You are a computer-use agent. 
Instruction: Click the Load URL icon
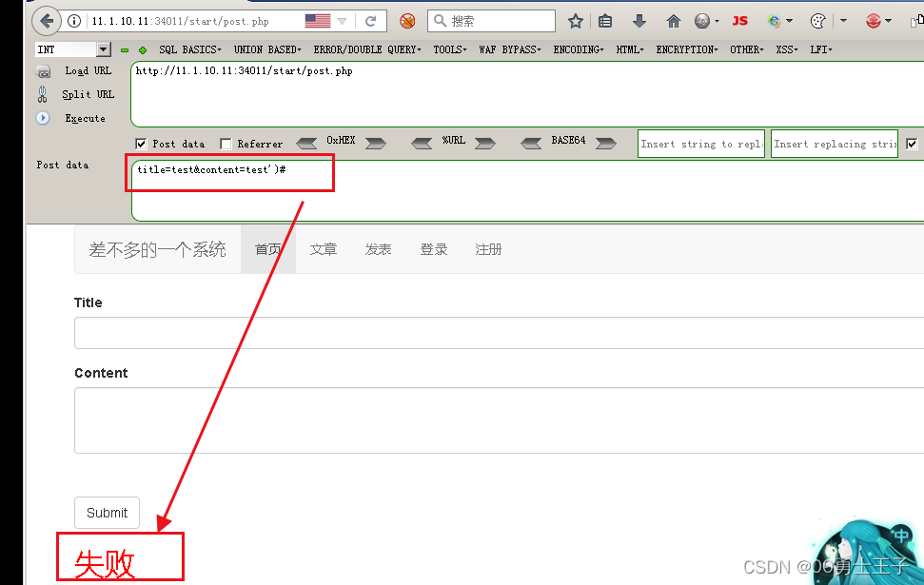(43, 71)
